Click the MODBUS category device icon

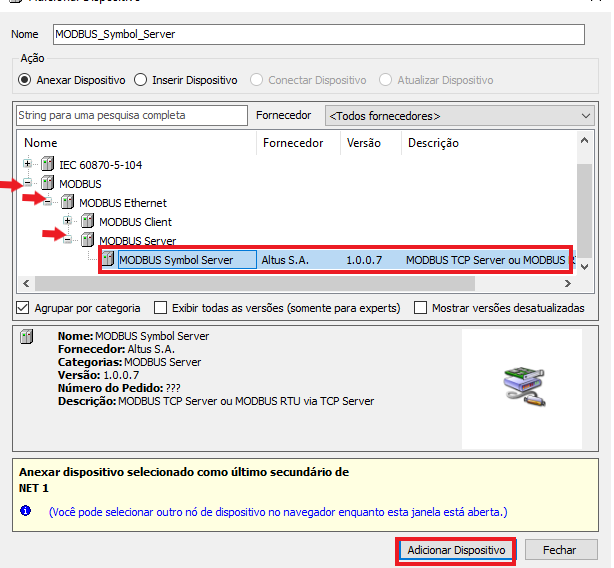coord(47,183)
